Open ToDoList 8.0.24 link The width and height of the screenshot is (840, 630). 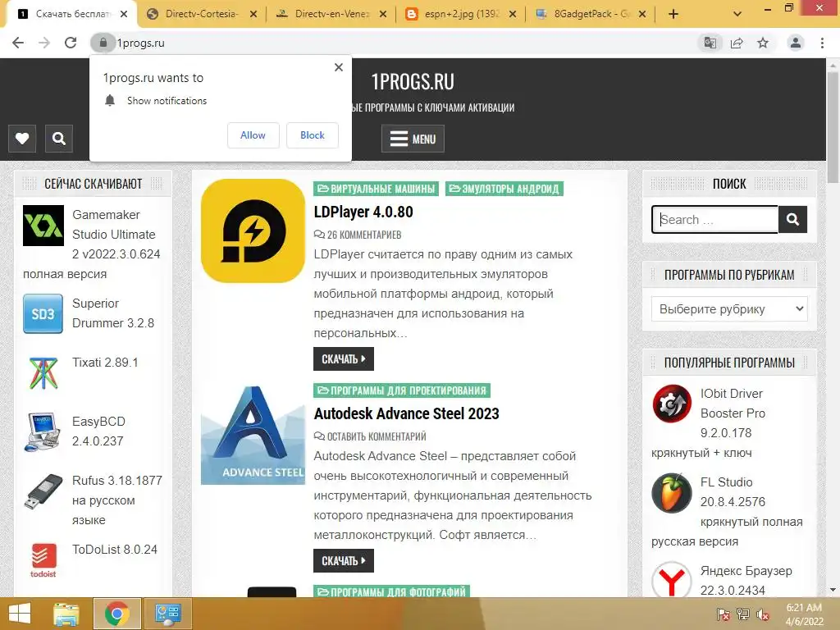point(115,550)
